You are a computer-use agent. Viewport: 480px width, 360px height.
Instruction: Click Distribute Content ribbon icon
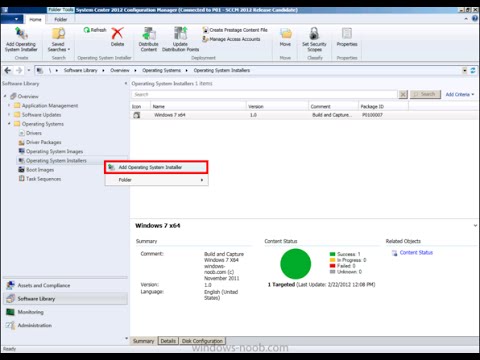click(x=149, y=39)
